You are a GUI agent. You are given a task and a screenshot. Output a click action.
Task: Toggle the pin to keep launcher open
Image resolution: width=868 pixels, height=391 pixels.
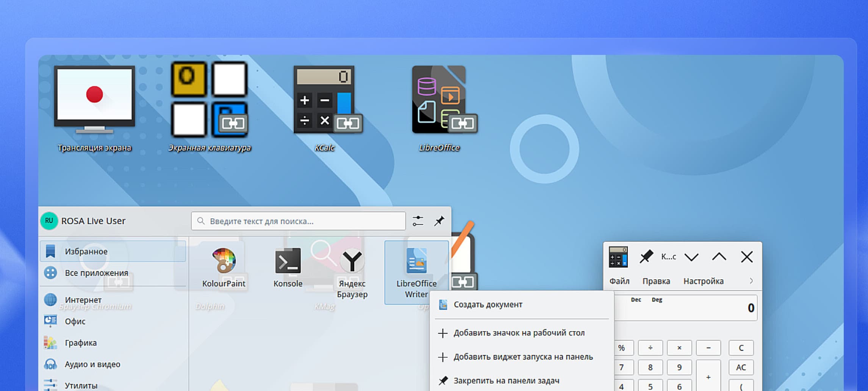(439, 221)
